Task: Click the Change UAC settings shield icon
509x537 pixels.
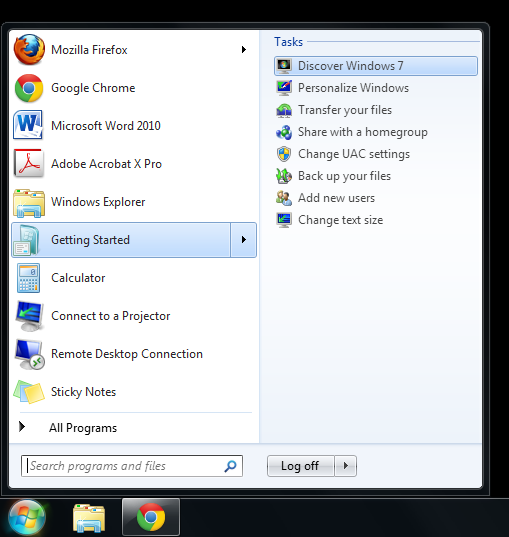Action: tap(284, 154)
